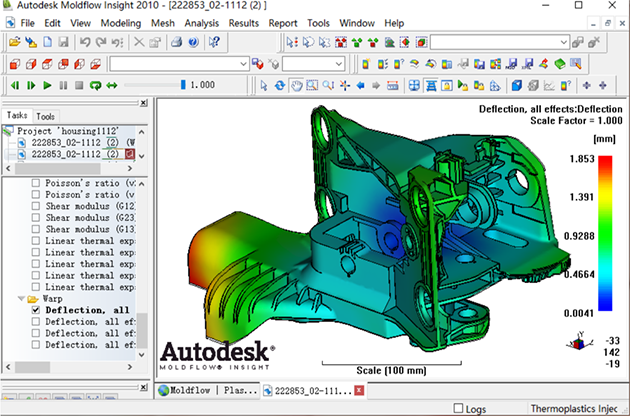This screenshot has height=416, width=630.
Task: Uncheck the bold Deflection, all checkbox
Action: pos(36,310)
